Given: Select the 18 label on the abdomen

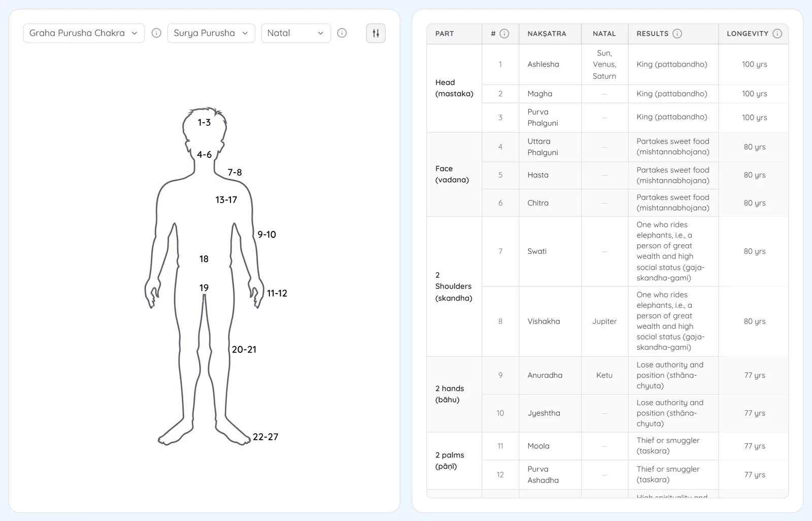Looking at the screenshot, I should [x=204, y=259].
